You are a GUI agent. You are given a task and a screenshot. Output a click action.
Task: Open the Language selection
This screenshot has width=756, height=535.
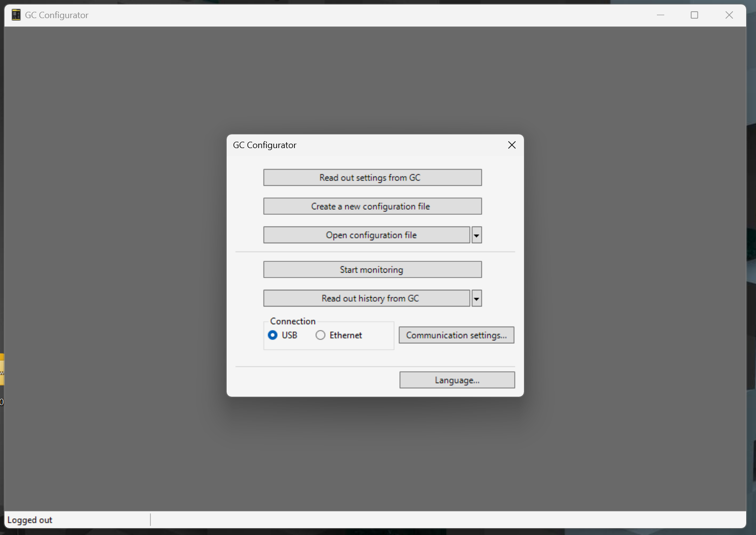[457, 380]
